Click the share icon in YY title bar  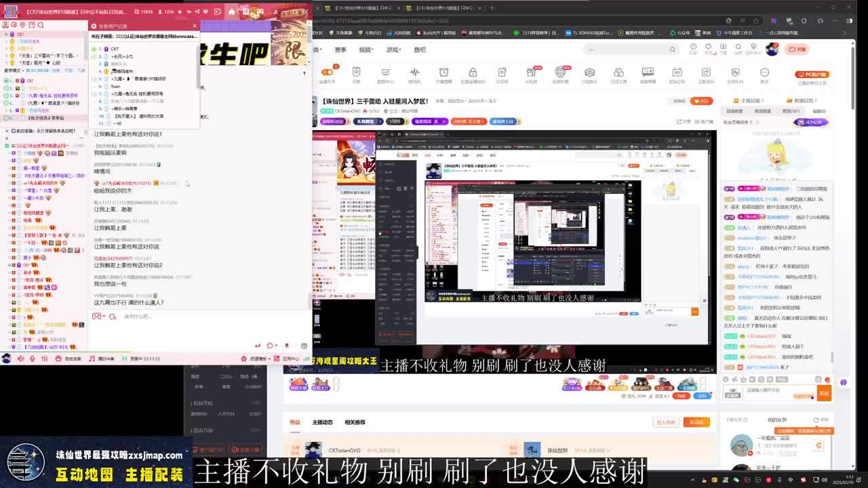[x=198, y=12]
